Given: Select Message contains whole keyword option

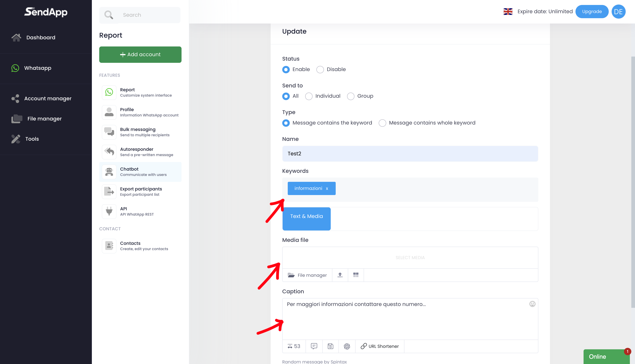Looking at the screenshot, I should point(382,123).
